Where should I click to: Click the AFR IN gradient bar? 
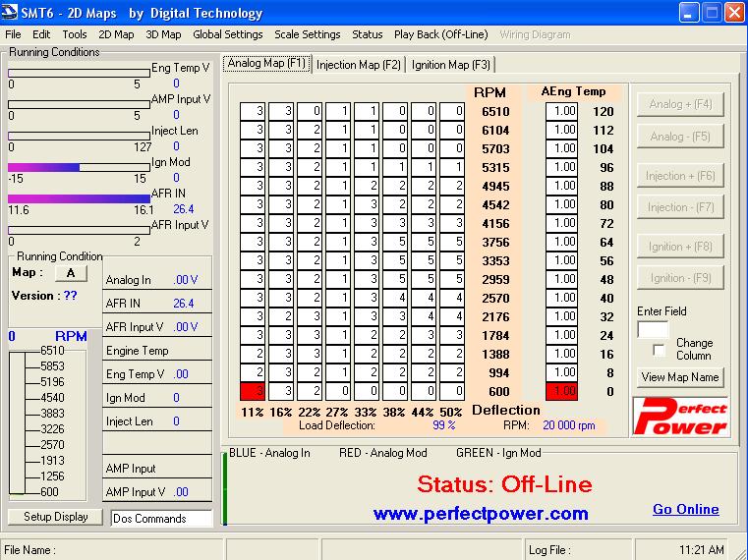[x=79, y=197]
